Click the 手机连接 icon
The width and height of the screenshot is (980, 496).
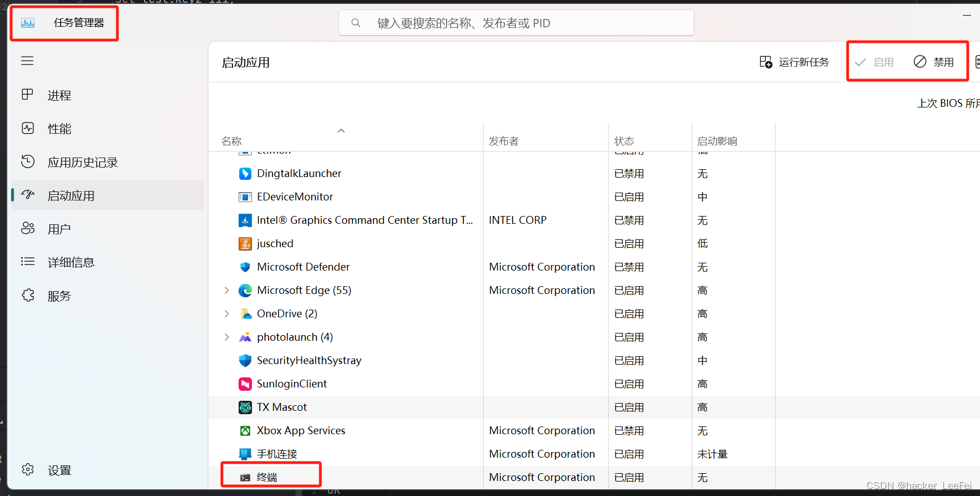click(245, 454)
